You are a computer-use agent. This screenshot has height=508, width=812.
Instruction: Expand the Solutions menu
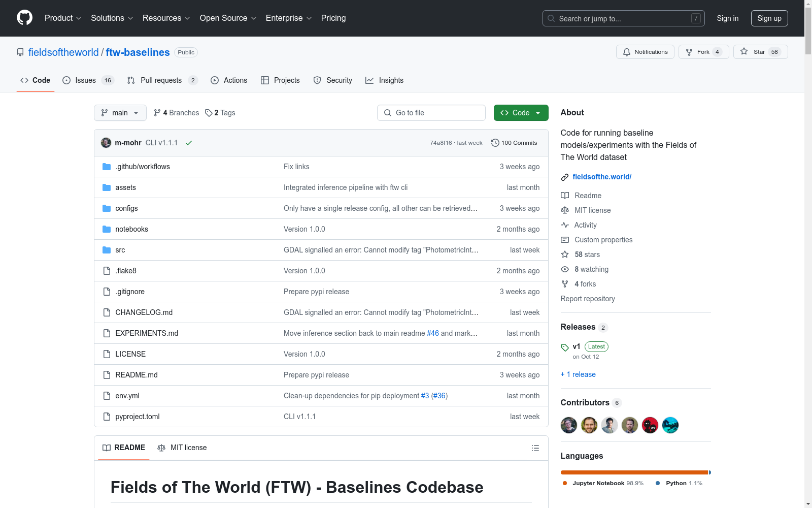coord(112,18)
